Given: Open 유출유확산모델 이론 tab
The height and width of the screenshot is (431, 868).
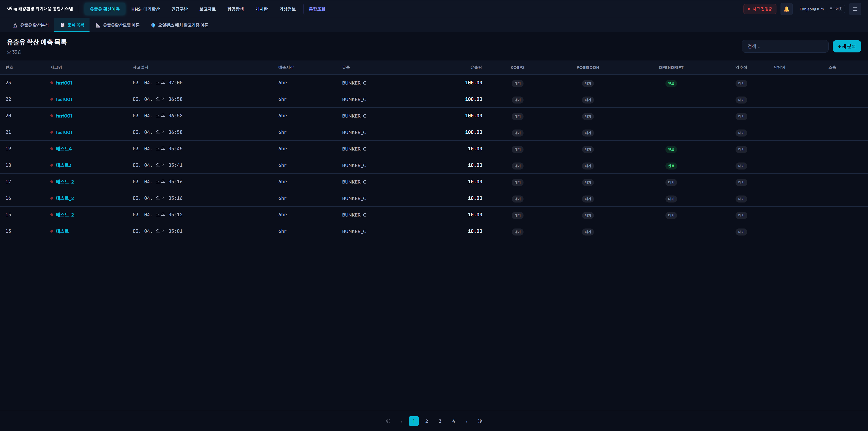Looking at the screenshot, I should 118,25.
